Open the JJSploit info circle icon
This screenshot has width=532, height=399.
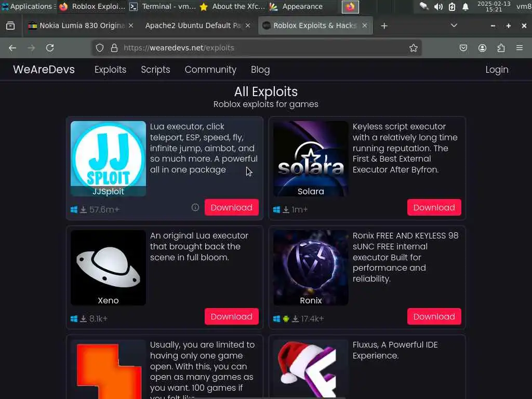195,207
